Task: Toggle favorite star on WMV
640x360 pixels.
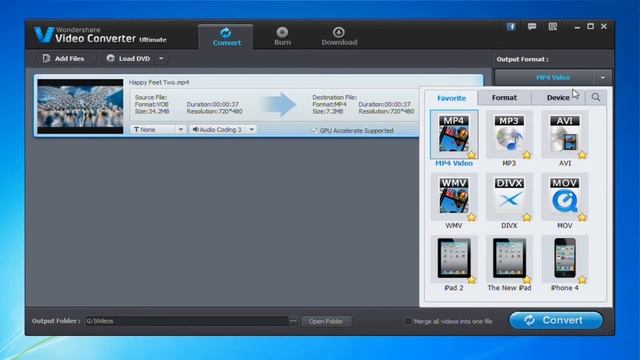Action: pos(472,218)
